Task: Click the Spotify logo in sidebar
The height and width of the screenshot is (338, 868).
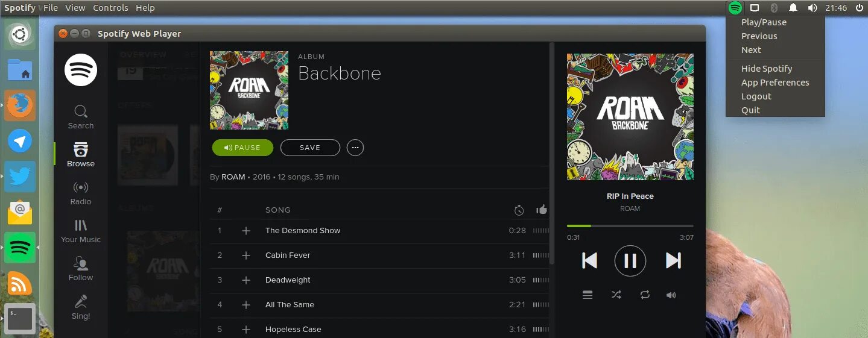Action: 81,70
